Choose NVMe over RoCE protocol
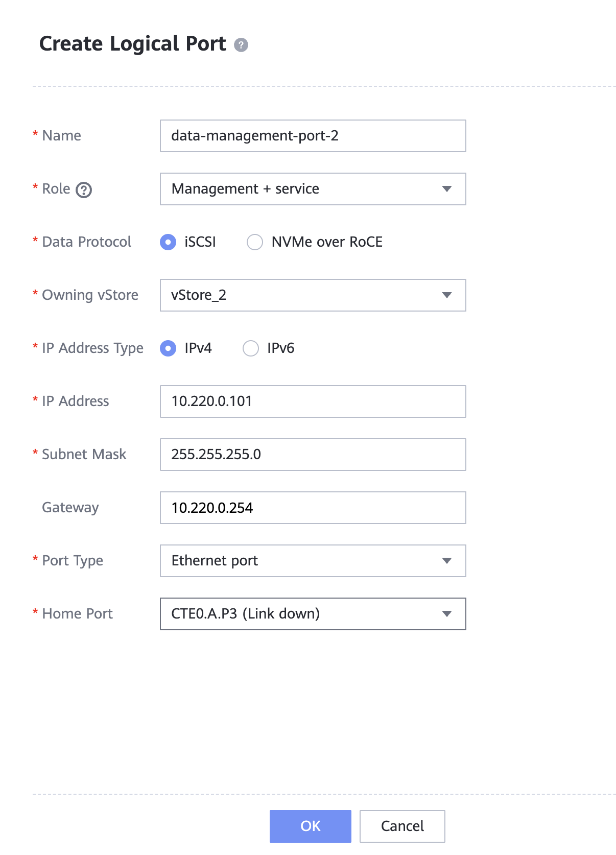616x855 pixels. click(255, 242)
